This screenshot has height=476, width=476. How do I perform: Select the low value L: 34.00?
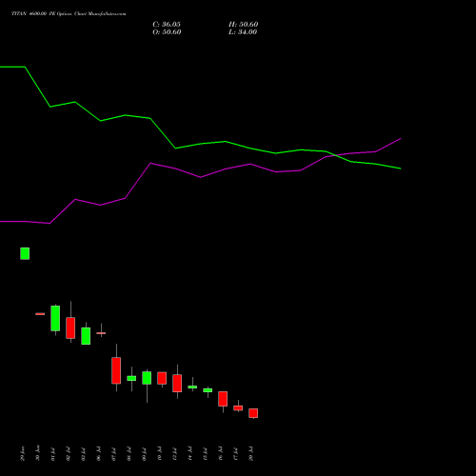(243, 32)
